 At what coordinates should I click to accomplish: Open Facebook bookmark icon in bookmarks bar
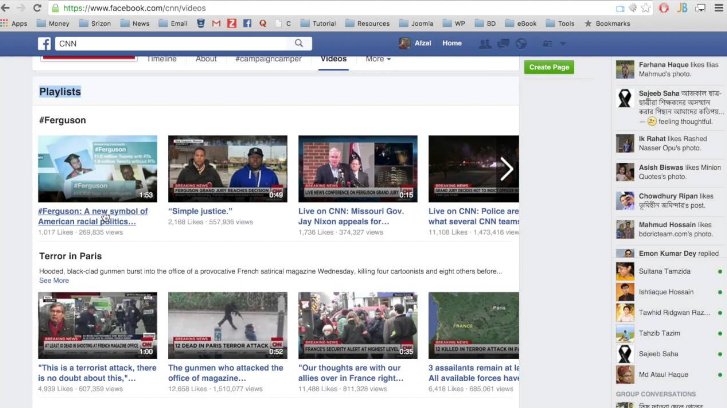(x=247, y=23)
